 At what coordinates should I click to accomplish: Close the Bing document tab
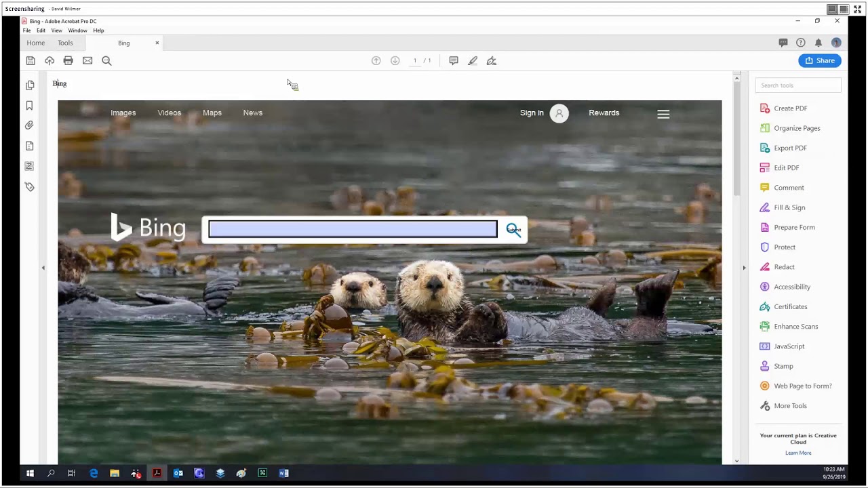click(x=157, y=43)
